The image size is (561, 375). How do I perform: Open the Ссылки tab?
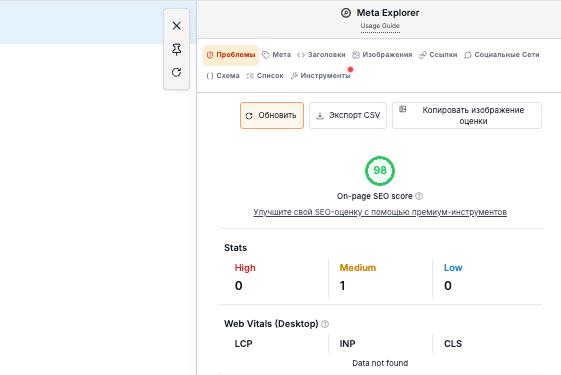[438, 55]
